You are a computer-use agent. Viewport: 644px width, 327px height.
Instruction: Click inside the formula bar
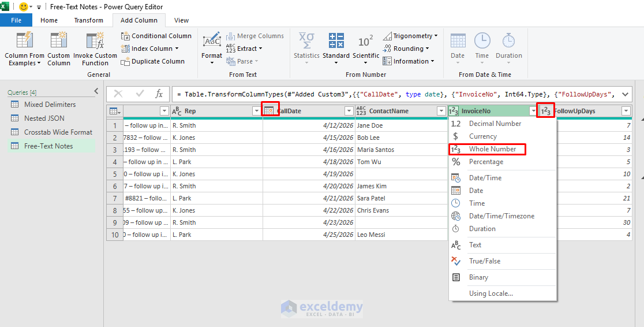click(x=396, y=95)
